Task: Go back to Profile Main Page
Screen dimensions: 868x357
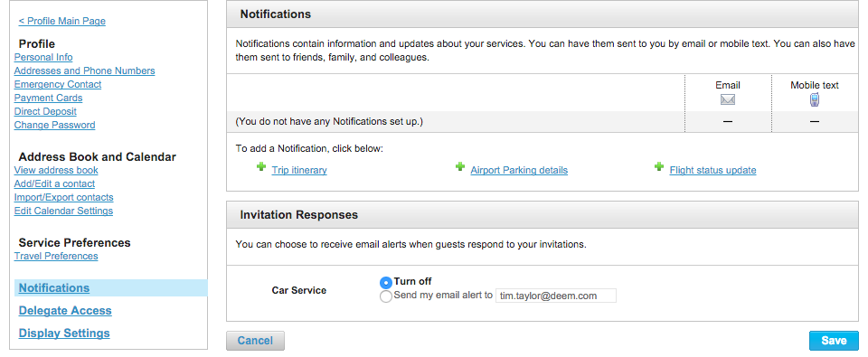Action: tap(62, 21)
